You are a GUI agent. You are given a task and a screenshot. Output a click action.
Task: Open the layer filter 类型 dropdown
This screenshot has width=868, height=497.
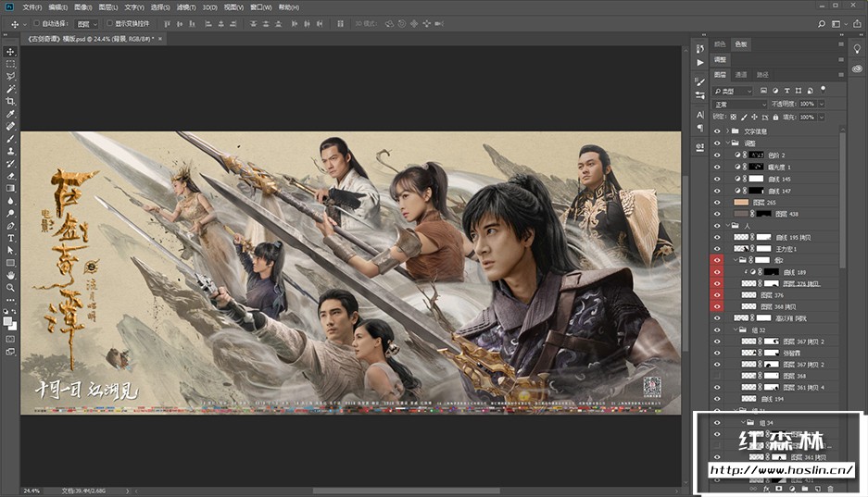(734, 91)
